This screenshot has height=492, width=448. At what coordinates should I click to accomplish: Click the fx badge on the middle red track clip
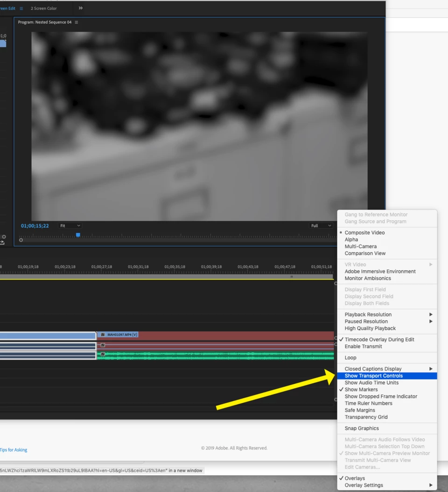coord(103,345)
